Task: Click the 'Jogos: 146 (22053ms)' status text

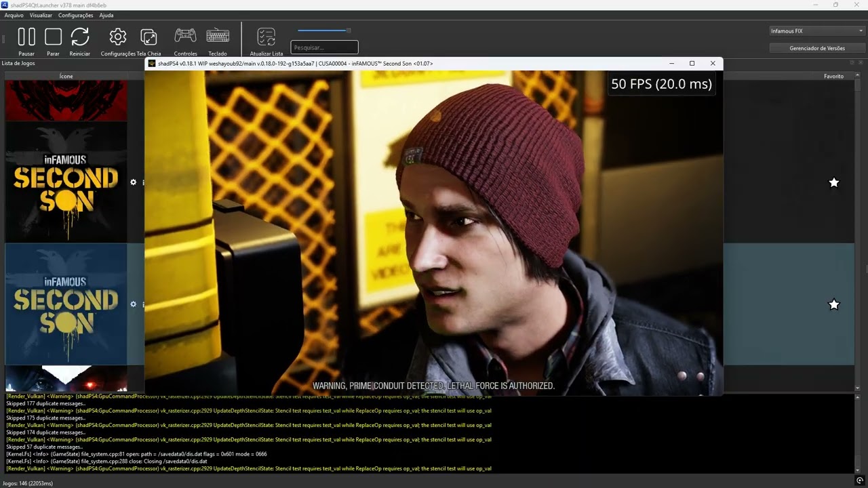Action: [28, 483]
